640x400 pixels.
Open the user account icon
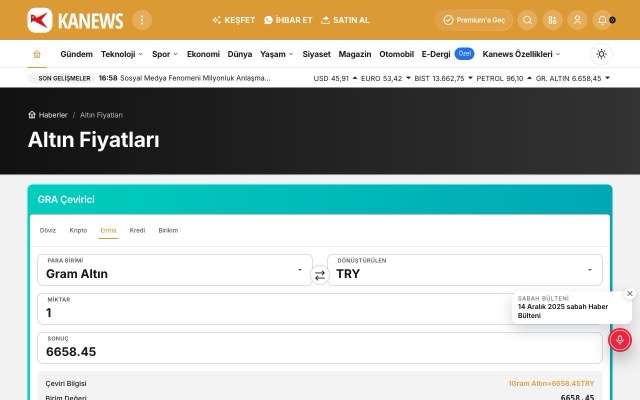coord(577,20)
